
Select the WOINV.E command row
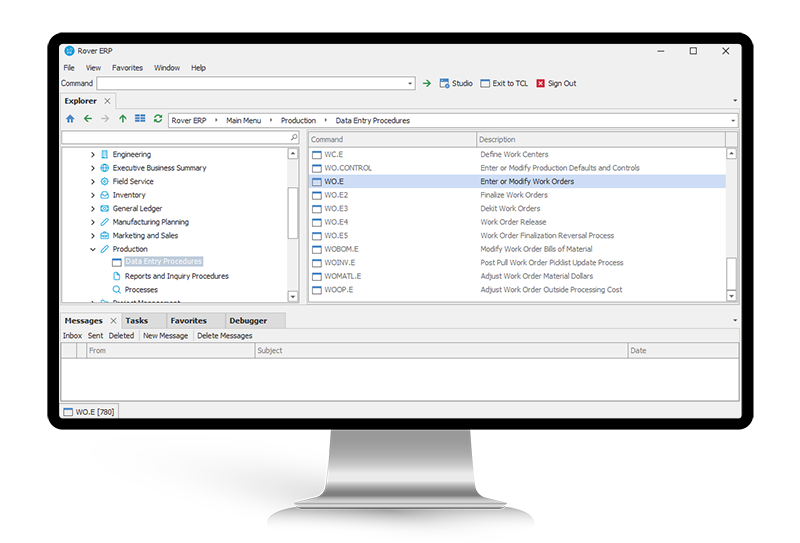pyautogui.click(x=517, y=263)
